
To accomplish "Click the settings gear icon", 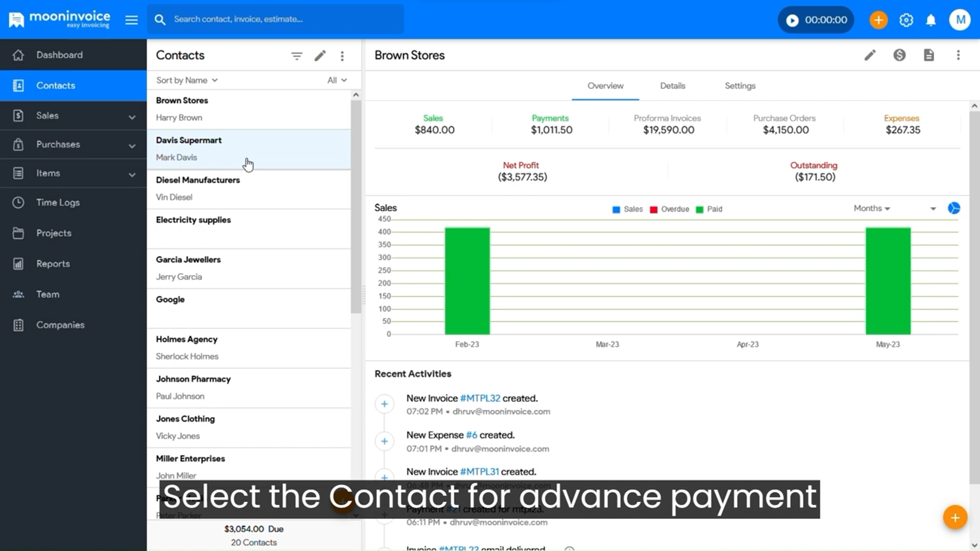I will (x=906, y=20).
